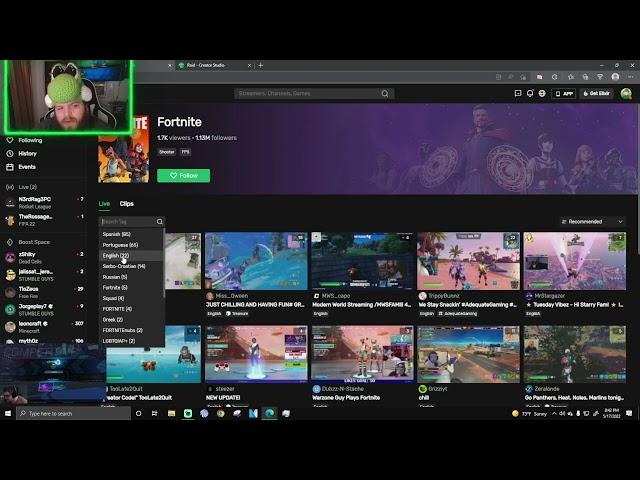This screenshot has width=640, height=480.
Task: Open Cortana circle icon on taskbar
Action: tap(138, 413)
